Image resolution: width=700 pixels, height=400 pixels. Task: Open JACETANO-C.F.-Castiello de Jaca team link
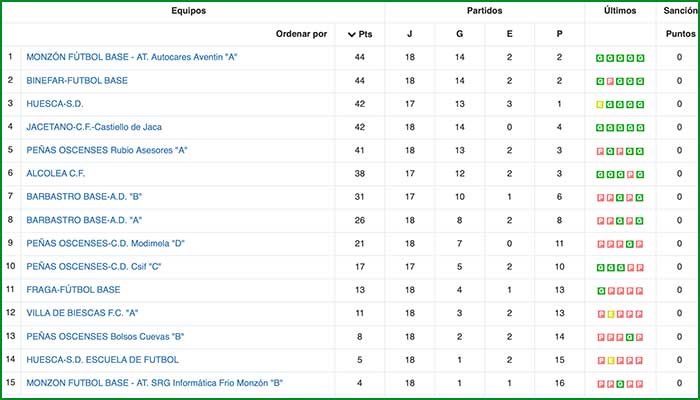coord(94,127)
